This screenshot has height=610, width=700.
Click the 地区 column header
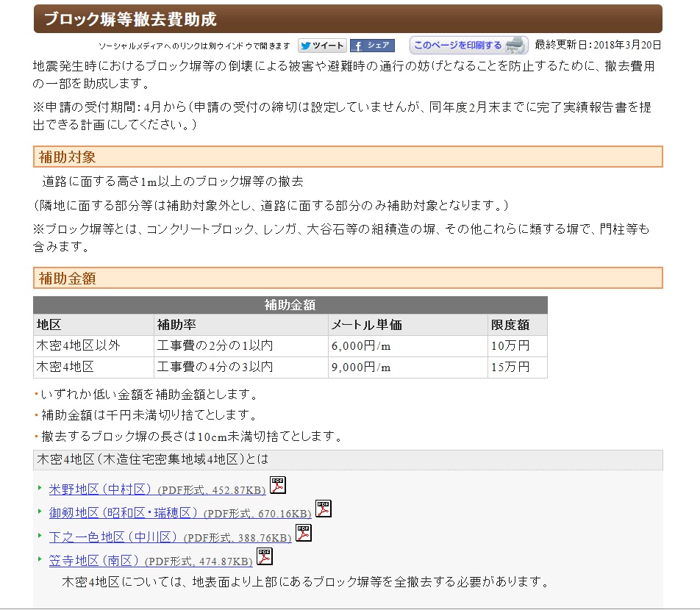click(x=93, y=325)
